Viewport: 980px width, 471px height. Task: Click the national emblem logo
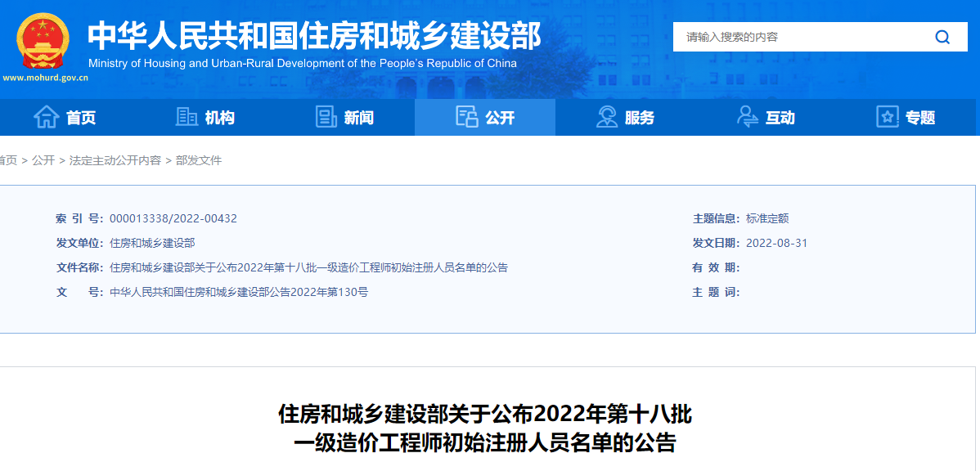coord(44,41)
